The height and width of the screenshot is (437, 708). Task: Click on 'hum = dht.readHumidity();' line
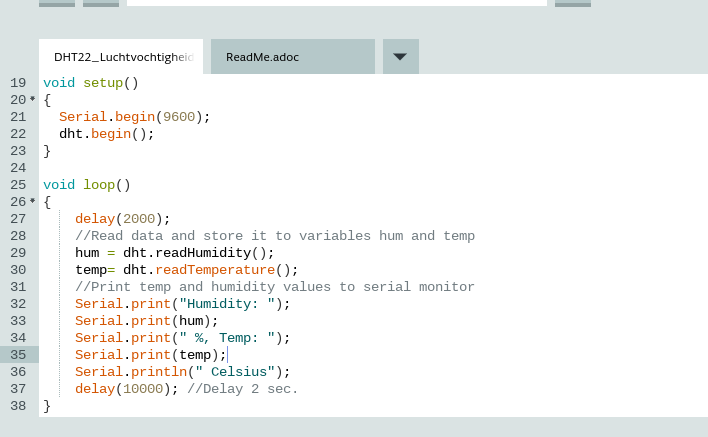(175, 253)
